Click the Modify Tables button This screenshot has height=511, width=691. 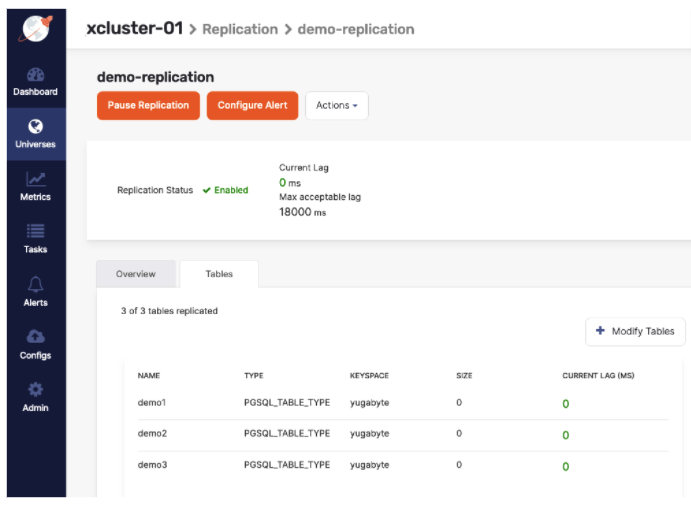pos(635,332)
